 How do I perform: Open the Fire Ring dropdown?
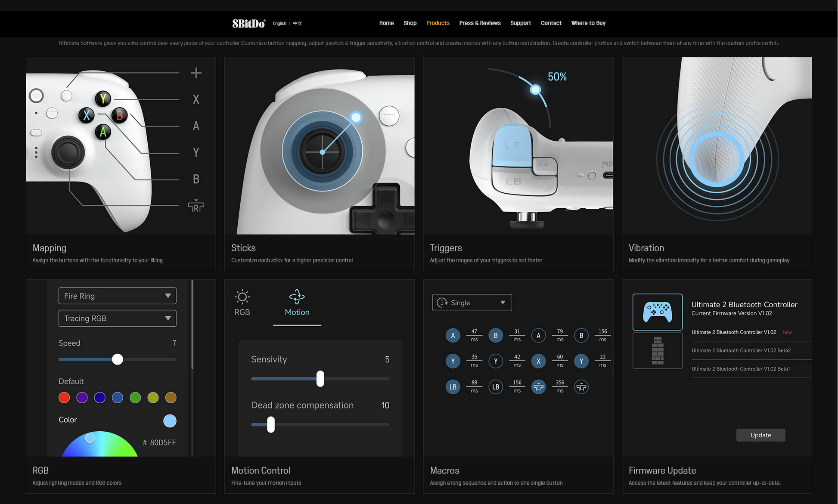click(117, 296)
